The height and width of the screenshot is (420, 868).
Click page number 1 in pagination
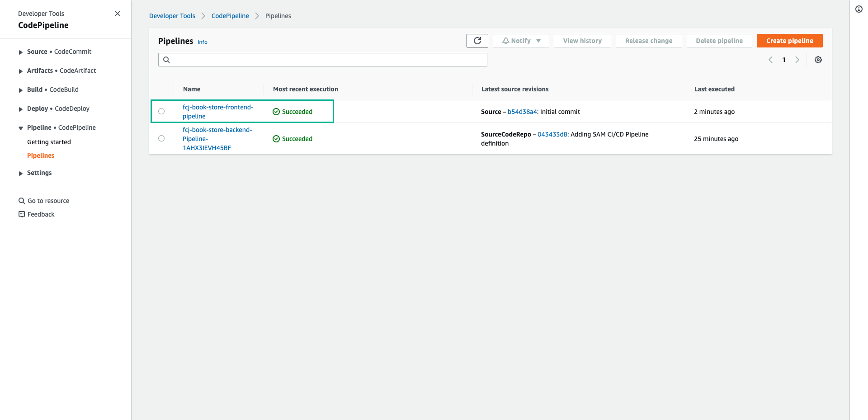(x=784, y=60)
